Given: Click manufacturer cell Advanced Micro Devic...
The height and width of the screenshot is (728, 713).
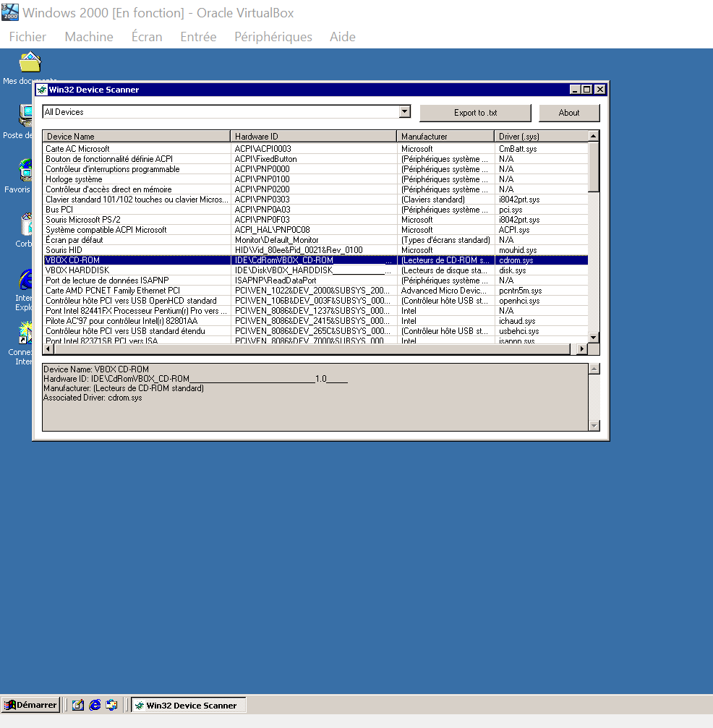Looking at the screenshot, I should tap(443, 291).
